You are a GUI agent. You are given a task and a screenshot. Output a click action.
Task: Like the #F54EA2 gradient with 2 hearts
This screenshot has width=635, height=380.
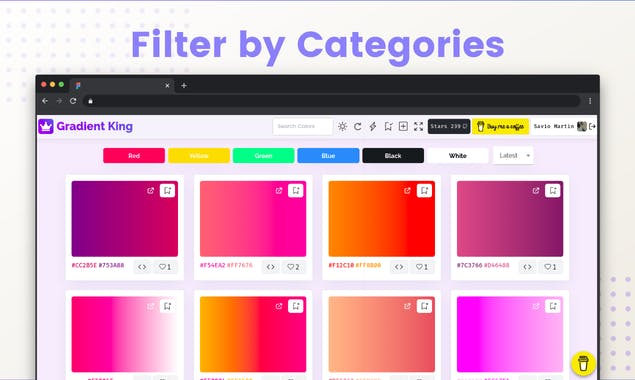294,267
